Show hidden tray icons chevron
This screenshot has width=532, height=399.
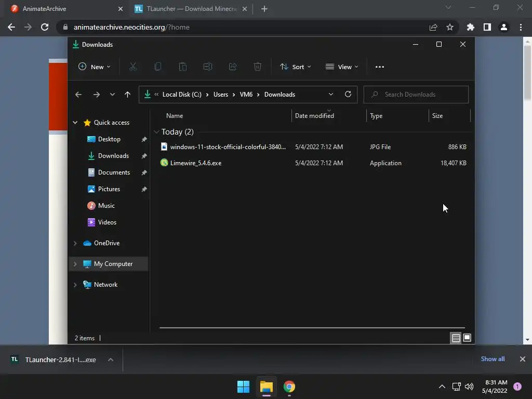(x=442, y=387)
